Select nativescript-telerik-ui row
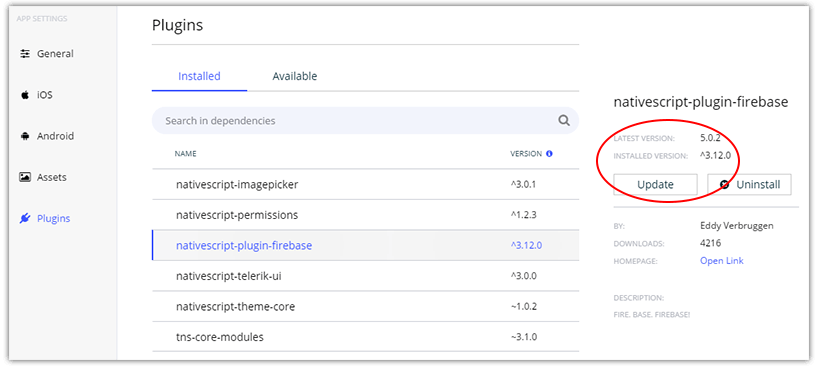 pos(365,276)
